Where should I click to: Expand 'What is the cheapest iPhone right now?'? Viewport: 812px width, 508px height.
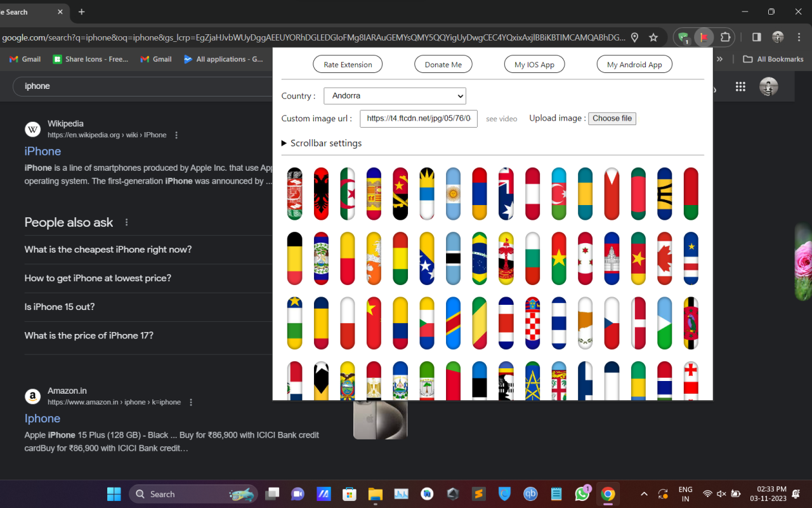pos(108,250)
